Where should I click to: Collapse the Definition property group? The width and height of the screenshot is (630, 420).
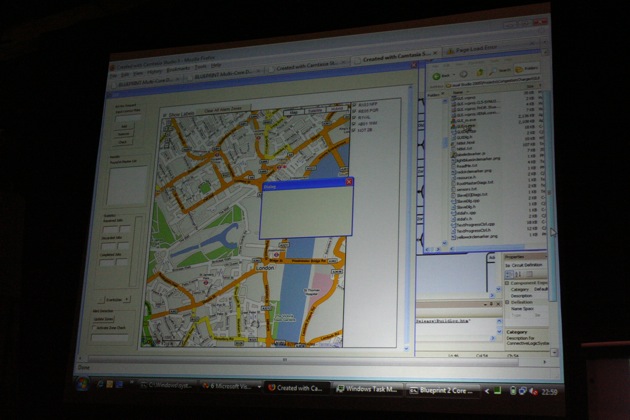[x=507, y=302]
